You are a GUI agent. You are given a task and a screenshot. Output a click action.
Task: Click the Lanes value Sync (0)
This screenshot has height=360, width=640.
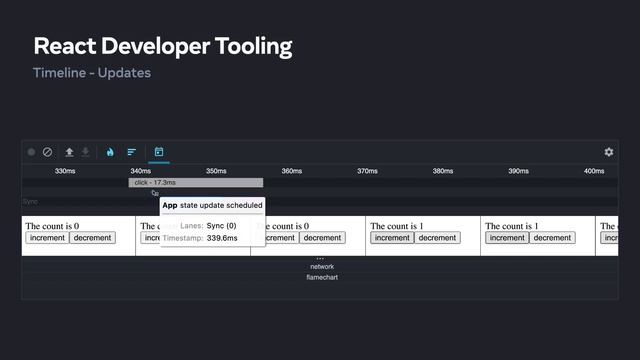(x=221, y=226)
